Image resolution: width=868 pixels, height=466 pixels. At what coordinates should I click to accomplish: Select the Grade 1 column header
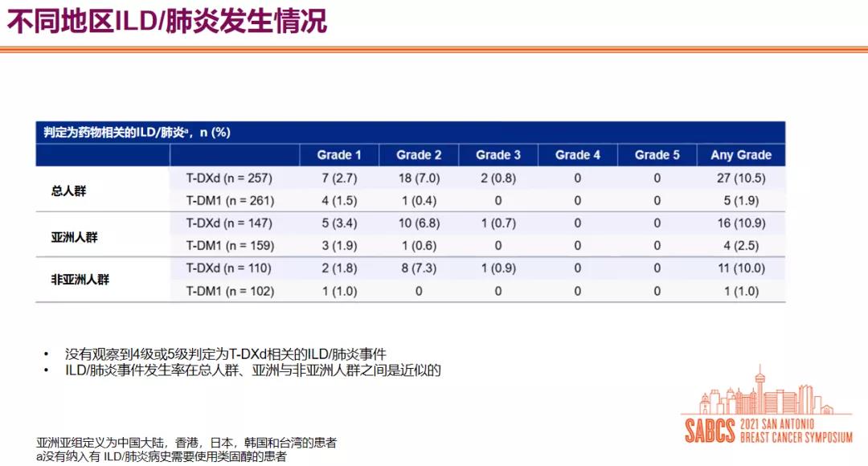coord(338,155)
